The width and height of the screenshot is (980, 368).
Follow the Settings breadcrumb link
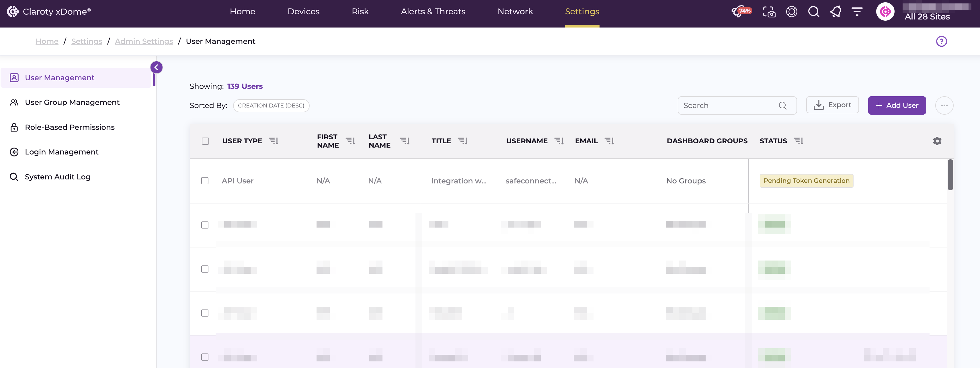point(87,41)
